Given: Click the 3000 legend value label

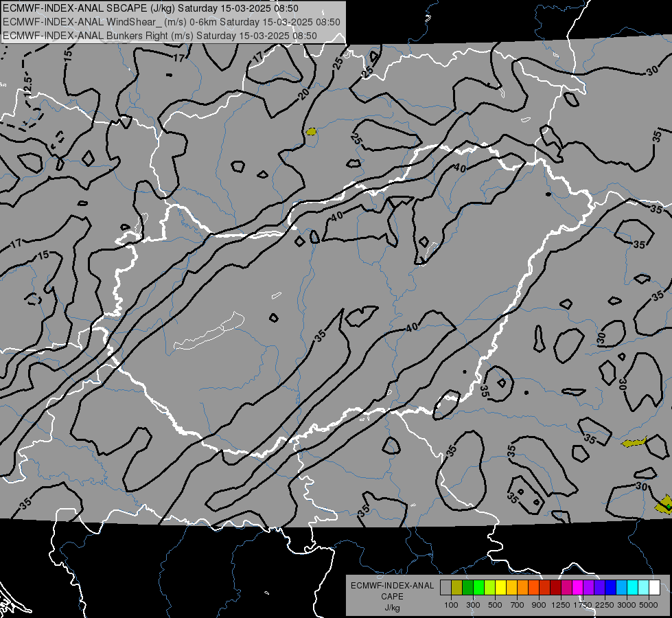Looking at the screenshot, I should coord(627,605).
